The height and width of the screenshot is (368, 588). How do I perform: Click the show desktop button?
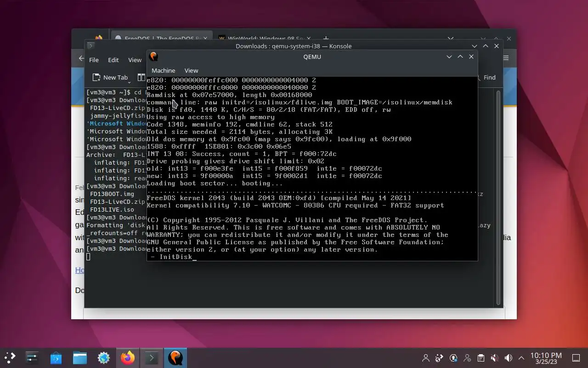[x=576, y=358]
